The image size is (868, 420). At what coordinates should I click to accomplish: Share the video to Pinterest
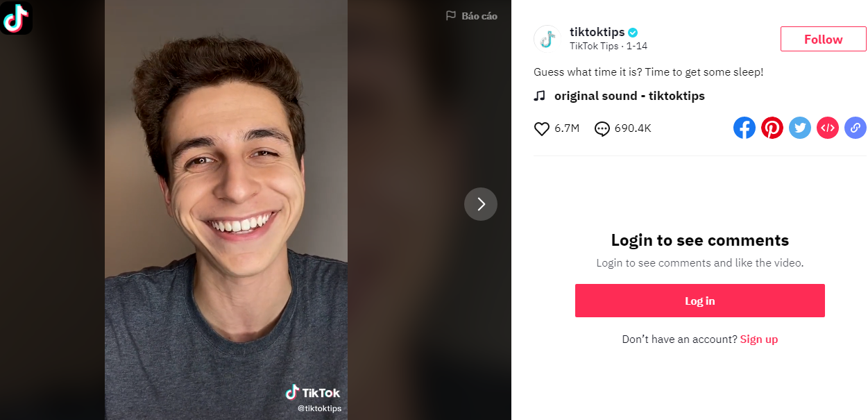(x=772, y=128)
